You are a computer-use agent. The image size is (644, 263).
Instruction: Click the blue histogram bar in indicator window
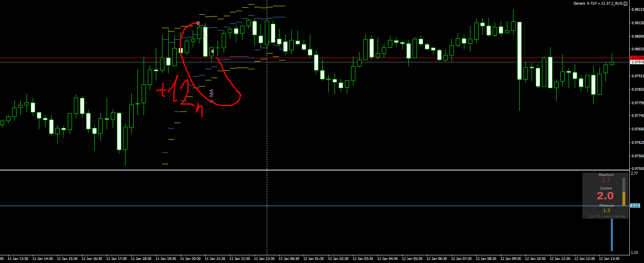[612, 235]
